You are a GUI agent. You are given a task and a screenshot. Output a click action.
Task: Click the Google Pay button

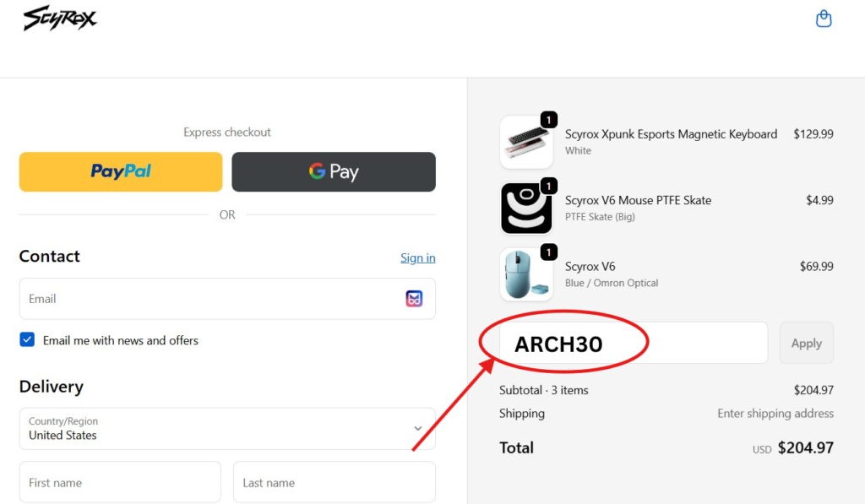(x=333, y=171)
